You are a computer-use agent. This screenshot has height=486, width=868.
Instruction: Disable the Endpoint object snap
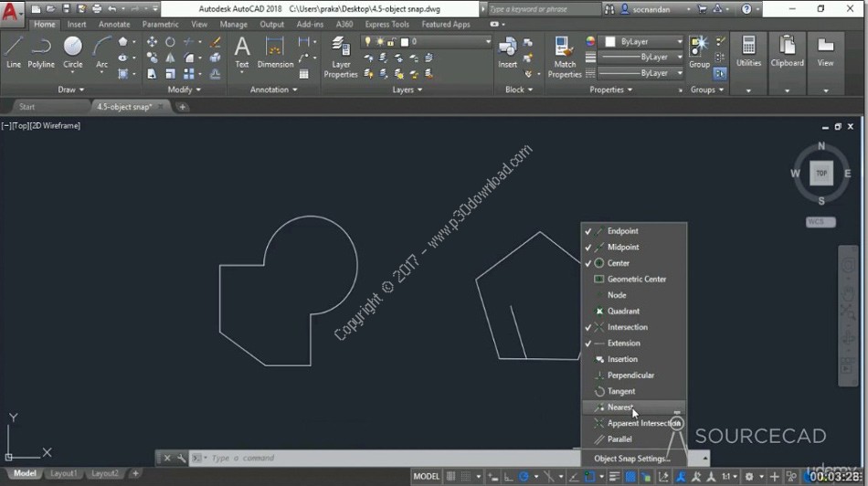click(623, 231)
